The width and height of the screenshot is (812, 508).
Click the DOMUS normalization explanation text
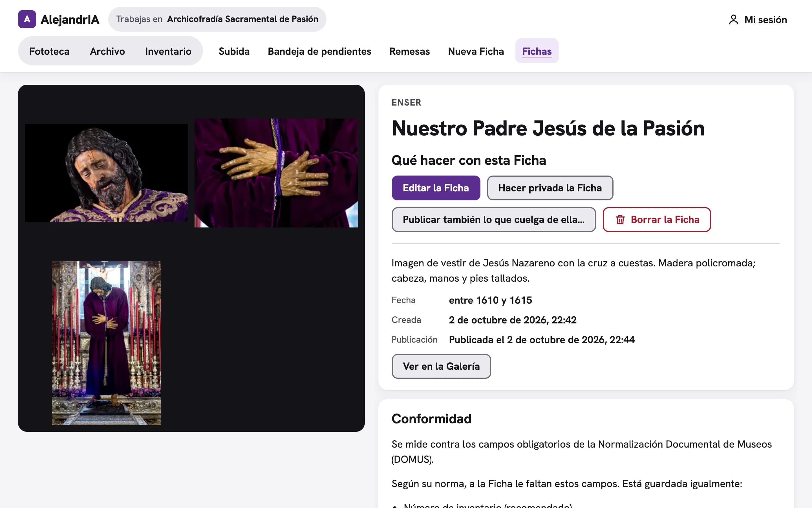pos(581,452)
